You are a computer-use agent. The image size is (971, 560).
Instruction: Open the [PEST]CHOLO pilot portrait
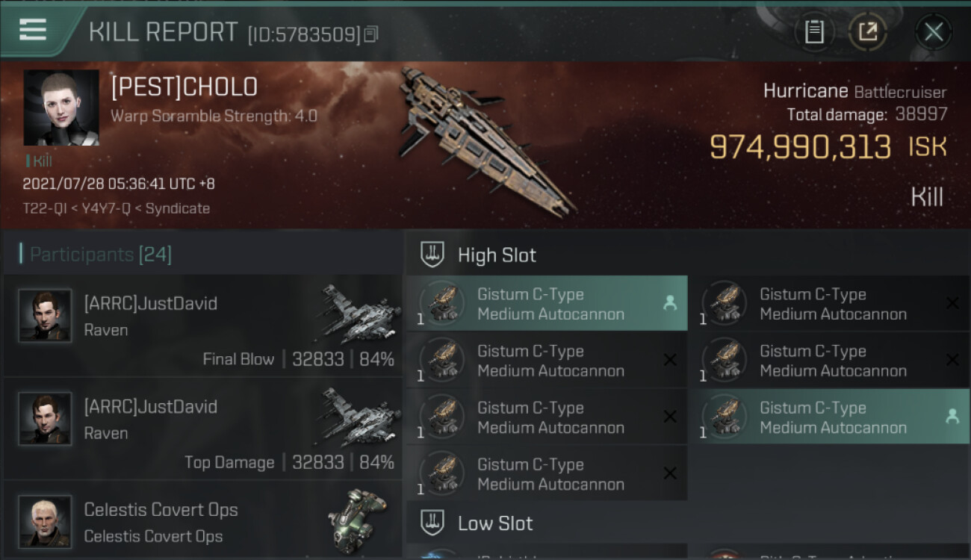pos(61,108)
